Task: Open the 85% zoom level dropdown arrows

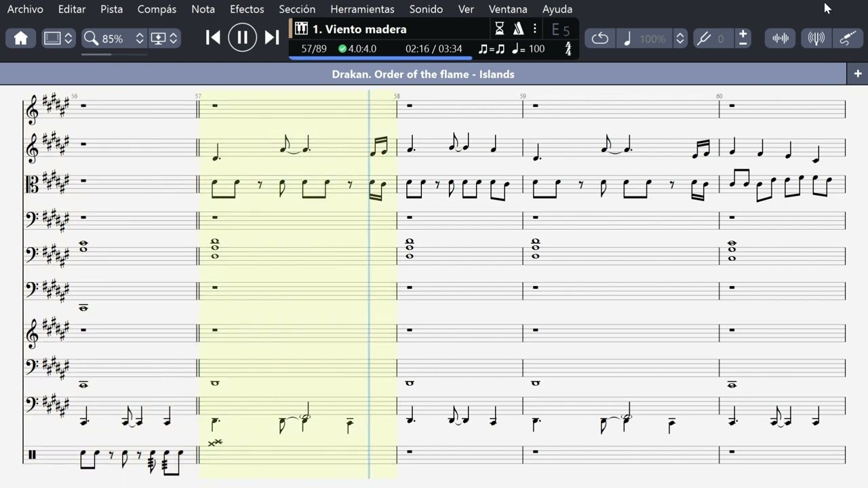Action: [x=140, y=39]
